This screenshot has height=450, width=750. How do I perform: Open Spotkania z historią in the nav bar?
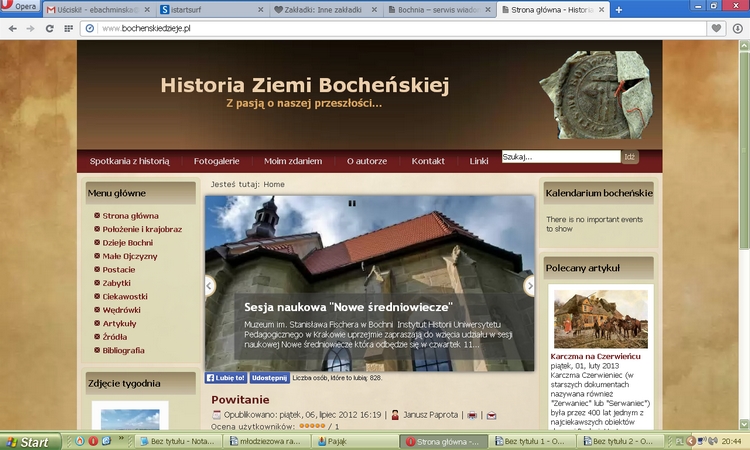tap(130, 161)
